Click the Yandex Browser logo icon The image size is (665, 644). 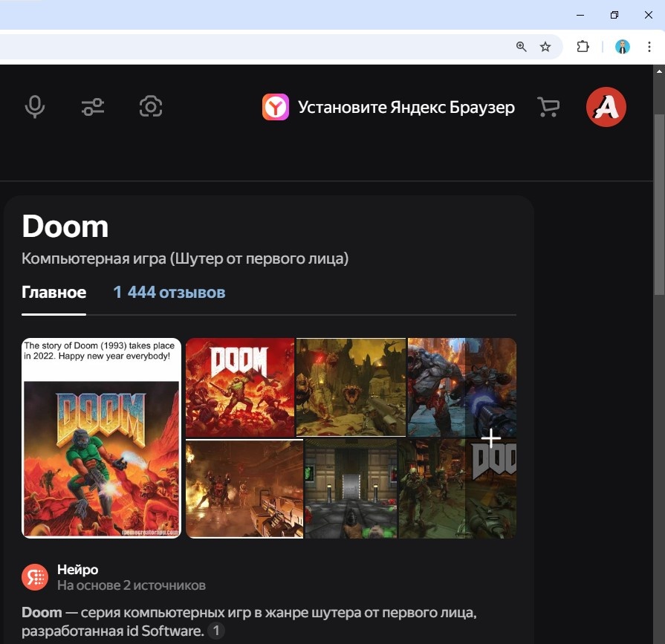(x=276, y=107)
